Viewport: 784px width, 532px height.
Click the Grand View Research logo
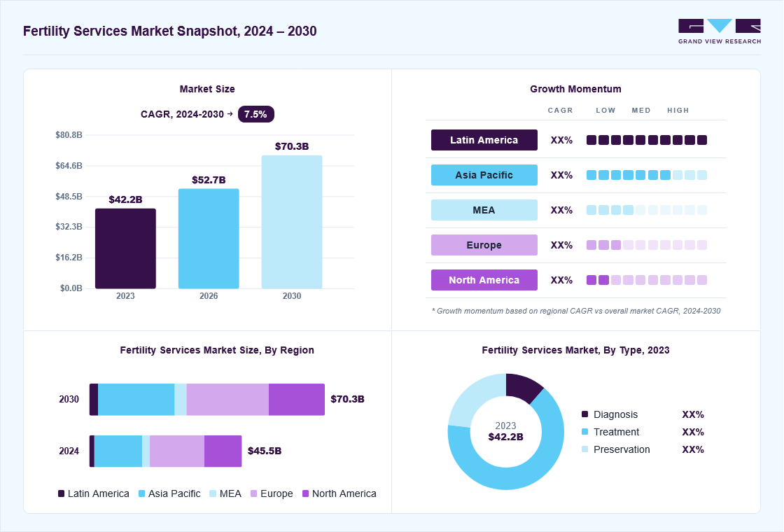tap(720, 31)
